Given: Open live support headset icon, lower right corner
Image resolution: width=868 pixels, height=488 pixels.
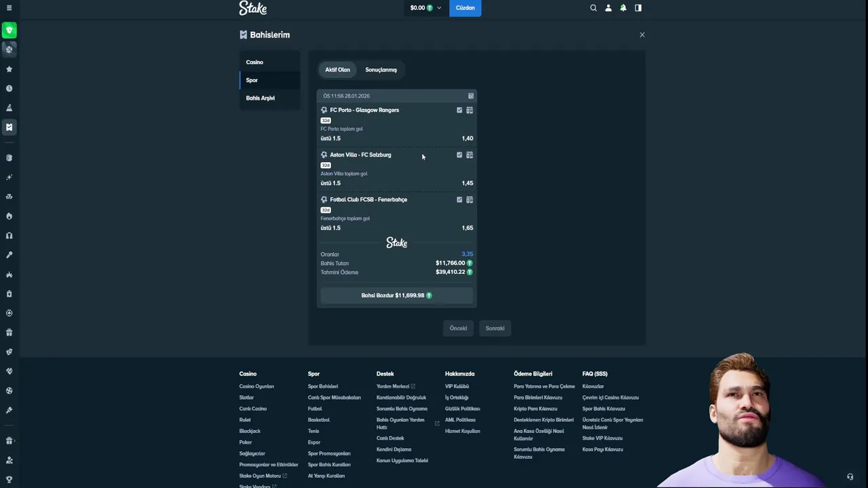Looking at the screenshot, I should tap(850, 476).
